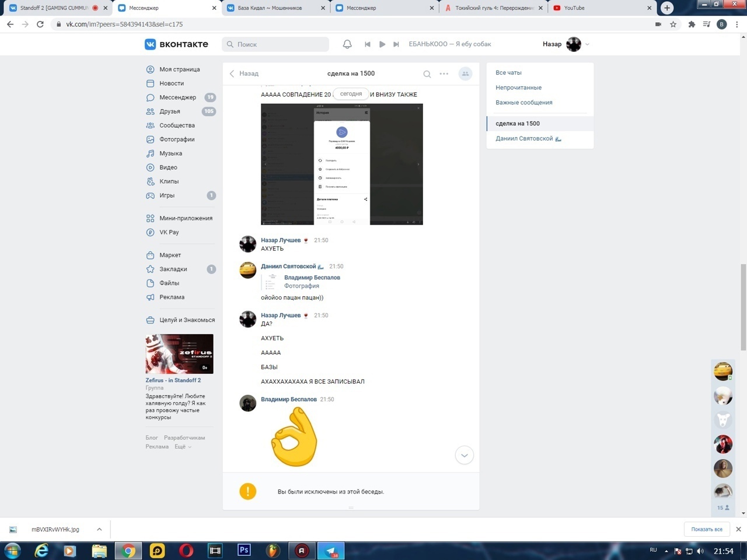Open the payment screenshot image in chat
The height and width of the screenshot is (560, 747).
click(x=341, y=164)
